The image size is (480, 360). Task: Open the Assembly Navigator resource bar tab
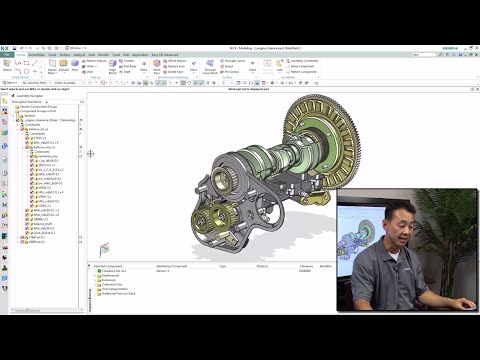[x=5, y=101]
